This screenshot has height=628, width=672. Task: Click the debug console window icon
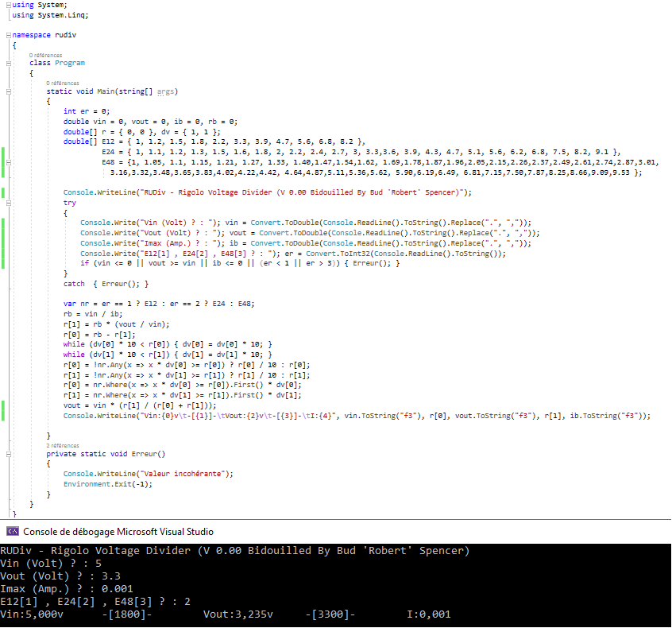point(12,531)
